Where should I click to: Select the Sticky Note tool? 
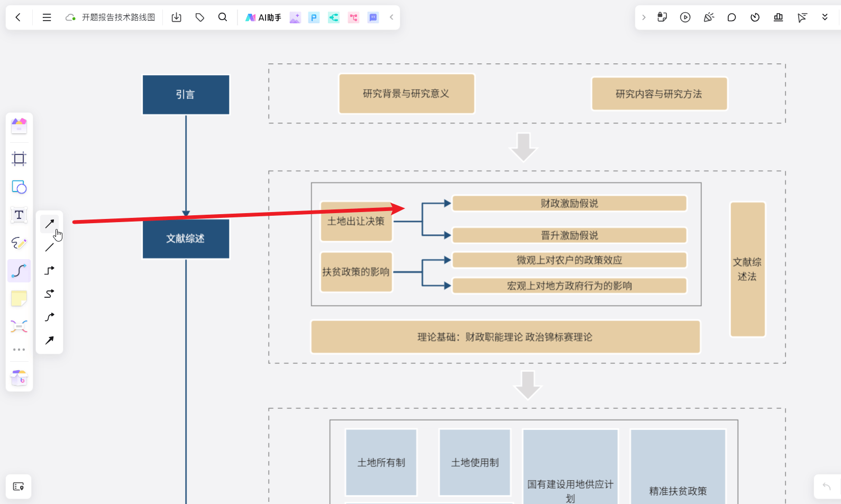19,299
